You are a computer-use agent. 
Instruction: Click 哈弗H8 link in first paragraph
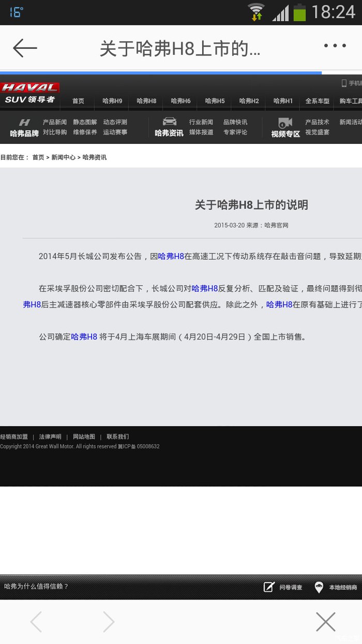point(171,256)
